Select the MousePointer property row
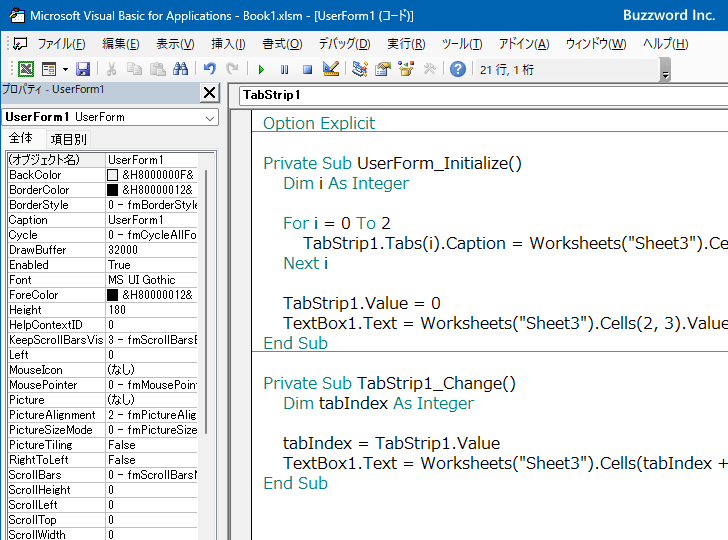Screen dimensions: 728x540 click(102, 385)
